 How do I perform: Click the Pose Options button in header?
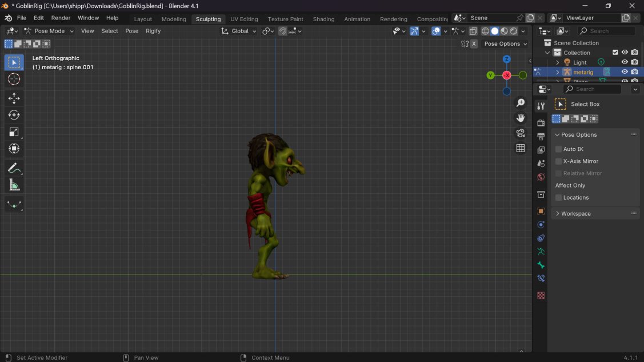[505, 44]
